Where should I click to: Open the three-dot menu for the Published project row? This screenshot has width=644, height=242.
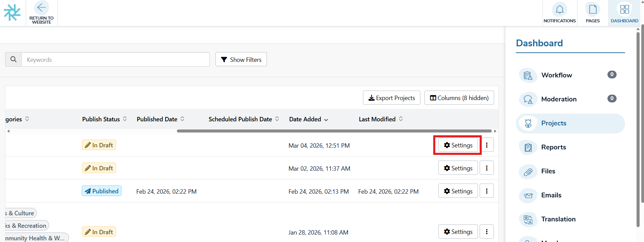(487, 191)
